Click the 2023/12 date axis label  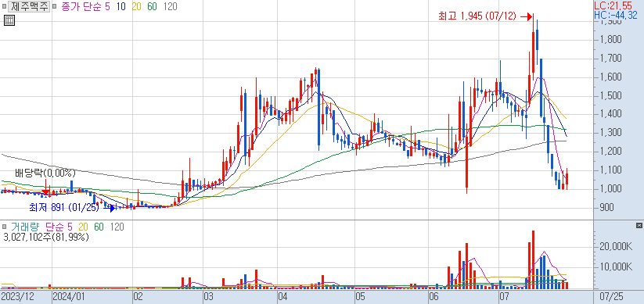click(17, 296)
